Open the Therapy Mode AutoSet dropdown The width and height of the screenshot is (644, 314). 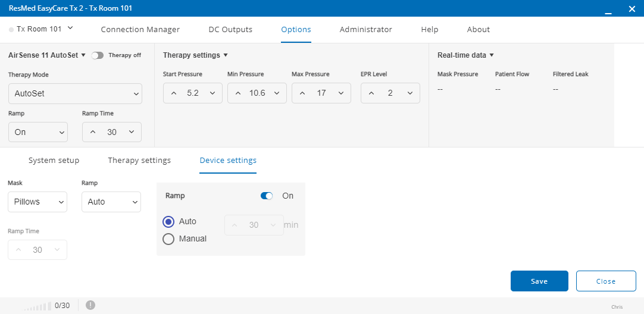pyautogui.click(x=75, y=93)
